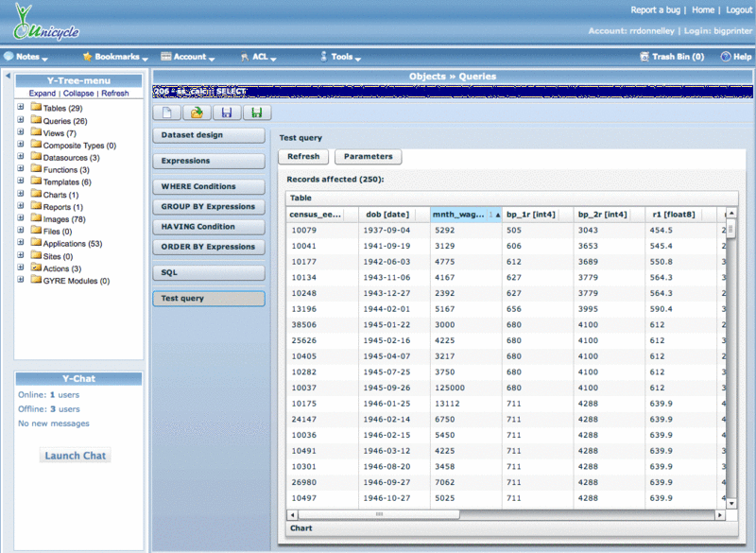Click the new blank query icon

(x=167, y=112)
